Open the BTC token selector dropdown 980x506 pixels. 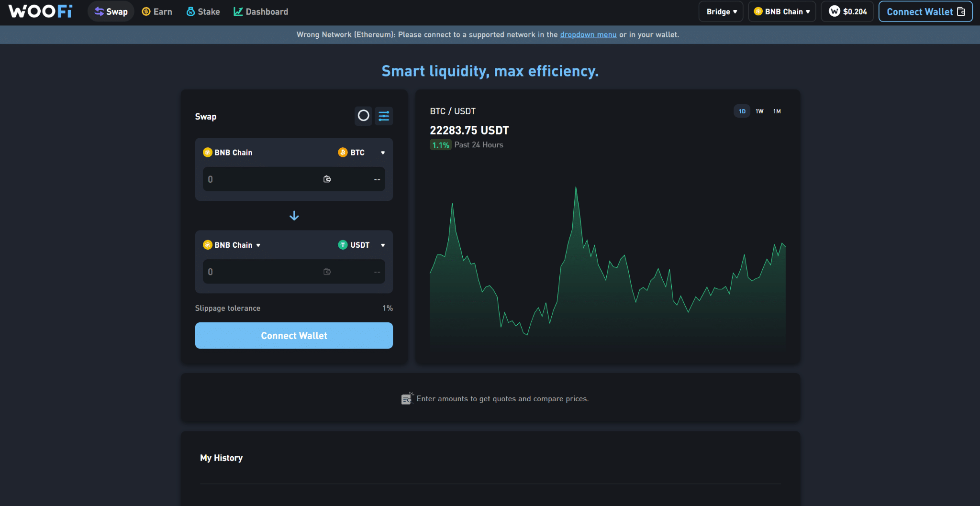(362, 153)
